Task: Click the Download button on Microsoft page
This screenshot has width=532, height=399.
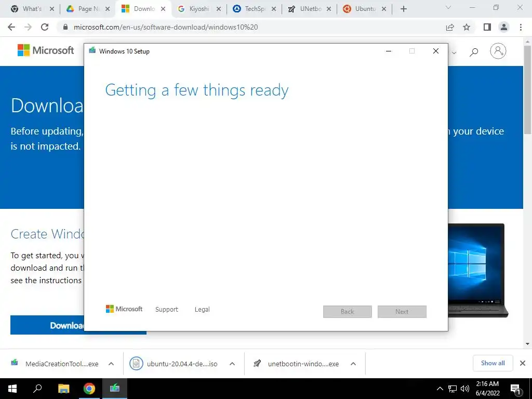Action: 47,325
